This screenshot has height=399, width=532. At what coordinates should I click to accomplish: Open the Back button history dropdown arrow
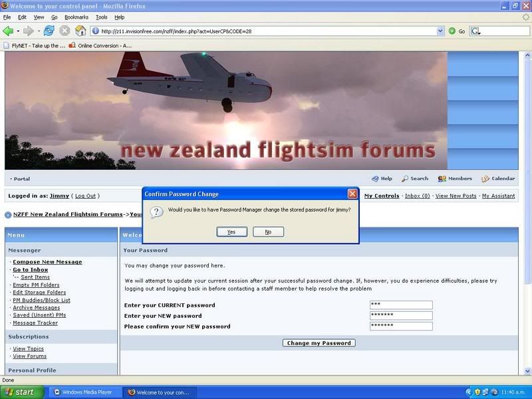point(19,31)
